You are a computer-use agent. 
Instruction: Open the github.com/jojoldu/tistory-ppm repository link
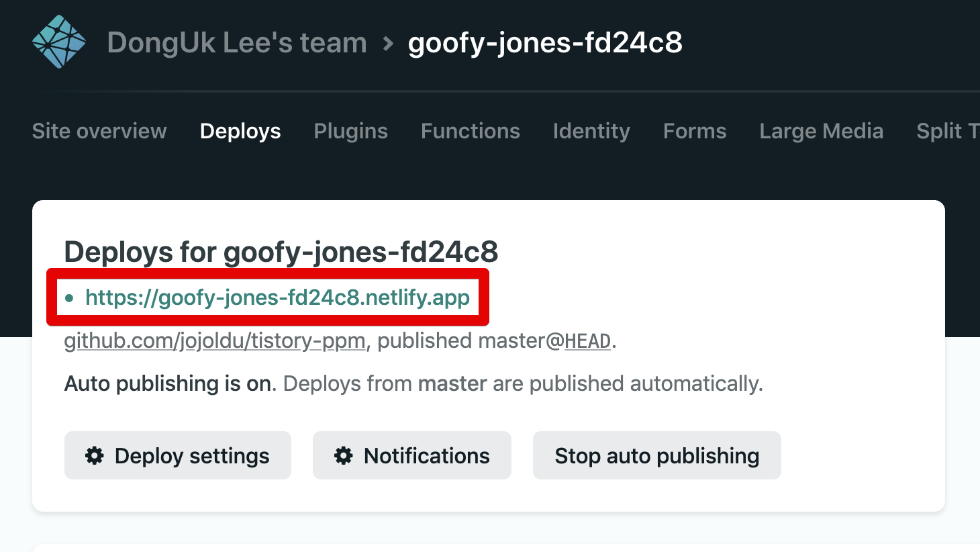[215, 341]
